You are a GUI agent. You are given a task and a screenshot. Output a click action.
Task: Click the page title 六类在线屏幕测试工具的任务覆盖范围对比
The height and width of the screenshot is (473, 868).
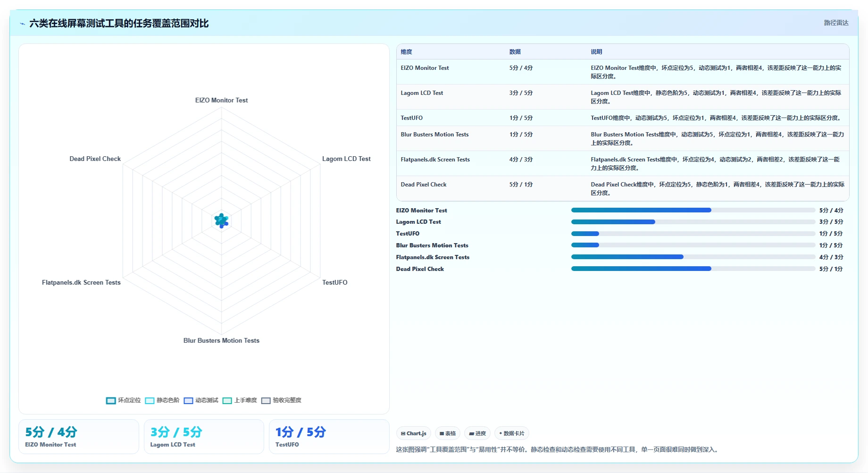click(x=119, y=23)
